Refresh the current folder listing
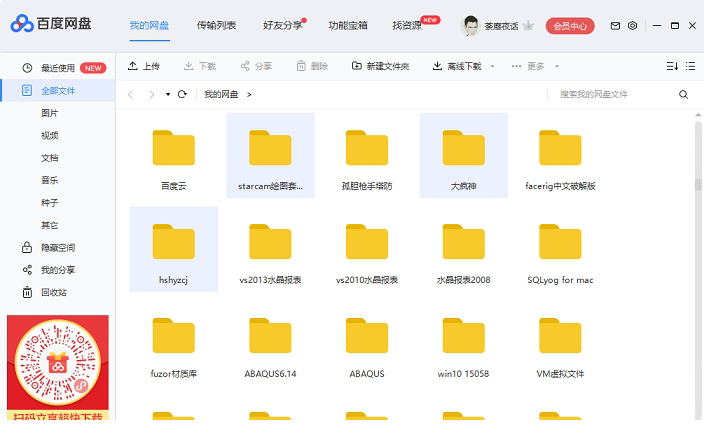Viewport: 704px width, 436px height. pyautogui.click(x=182, y=94)
